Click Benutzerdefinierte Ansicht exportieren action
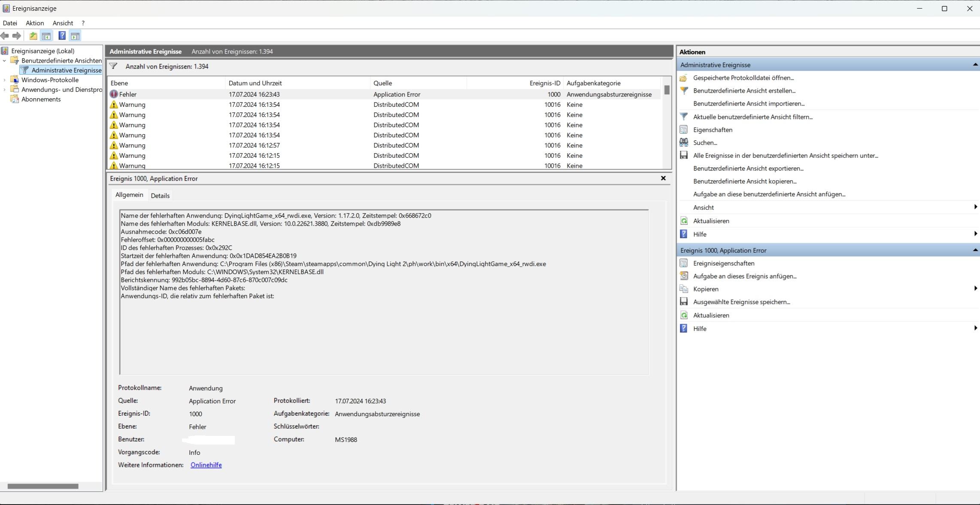Viewport: 980px width, 505px height. click(x=748, y=168)
